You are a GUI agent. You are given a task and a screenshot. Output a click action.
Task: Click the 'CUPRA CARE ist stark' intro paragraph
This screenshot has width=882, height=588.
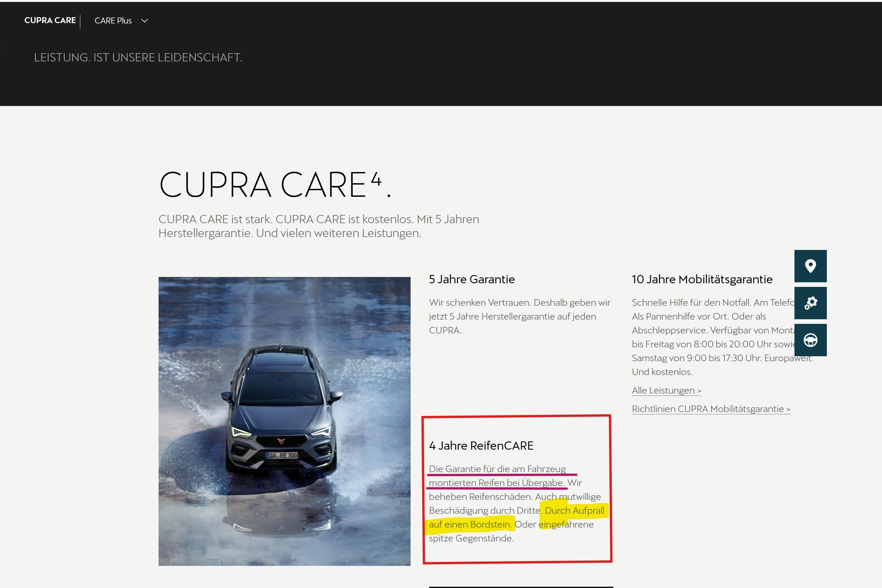click(x=318, y=226)
